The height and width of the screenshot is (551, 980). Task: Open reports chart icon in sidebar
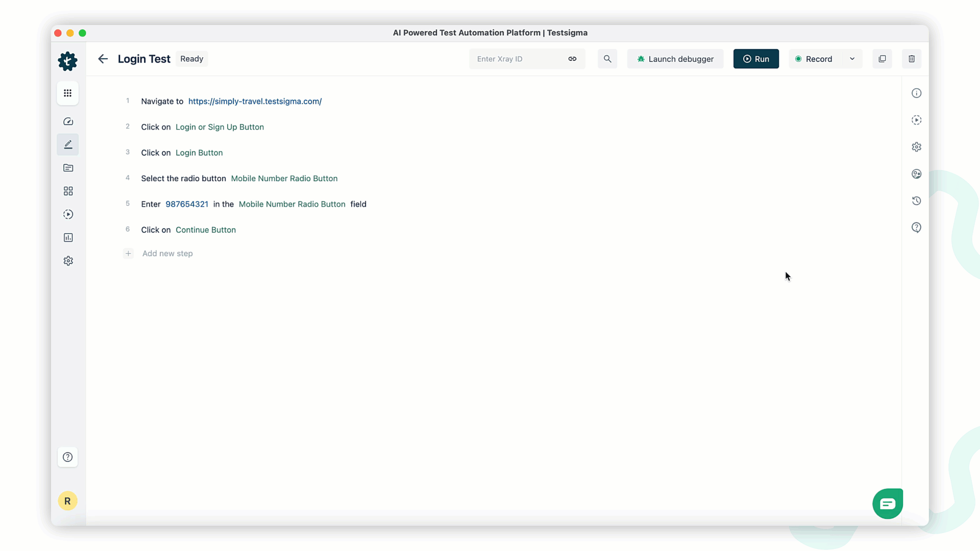point(68,238)
